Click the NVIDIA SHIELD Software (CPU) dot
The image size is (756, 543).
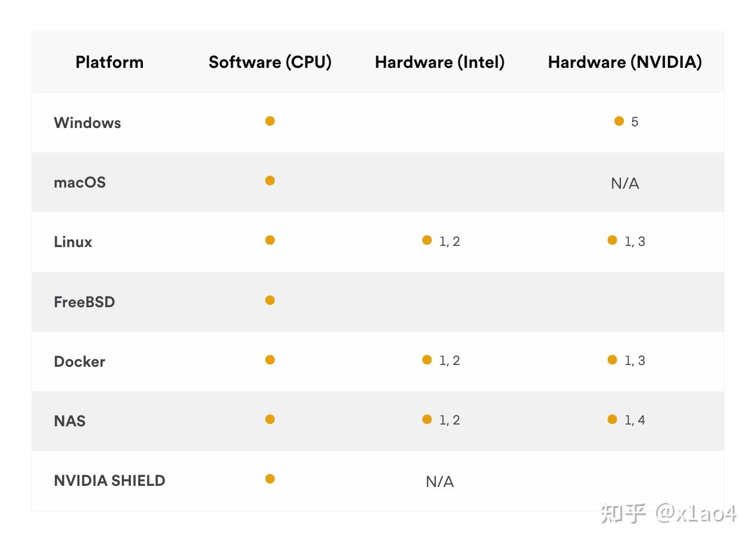coord(270,479)
